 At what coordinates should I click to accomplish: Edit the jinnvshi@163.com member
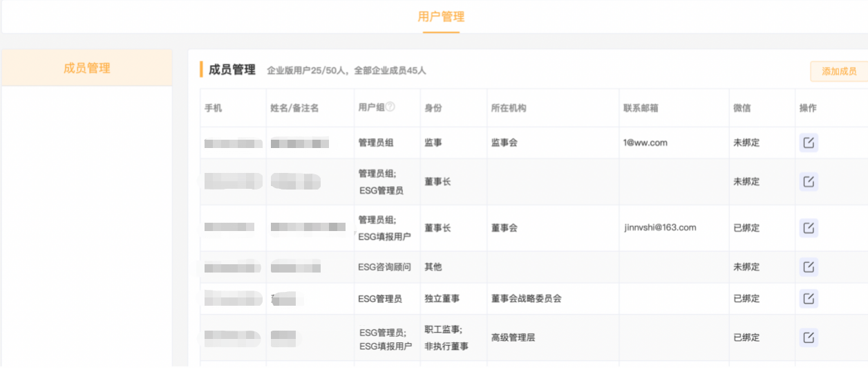(x=809, y=228)
